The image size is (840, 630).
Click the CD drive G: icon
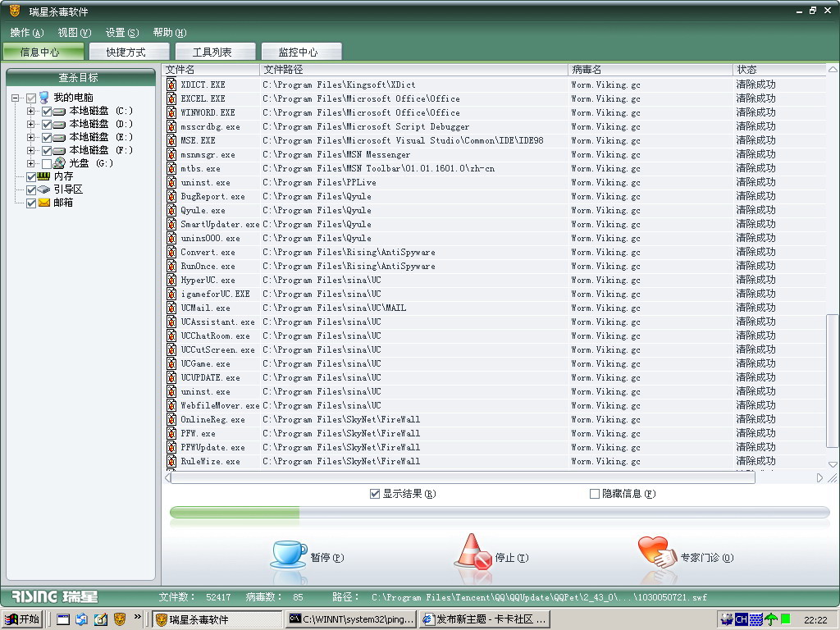59,163
